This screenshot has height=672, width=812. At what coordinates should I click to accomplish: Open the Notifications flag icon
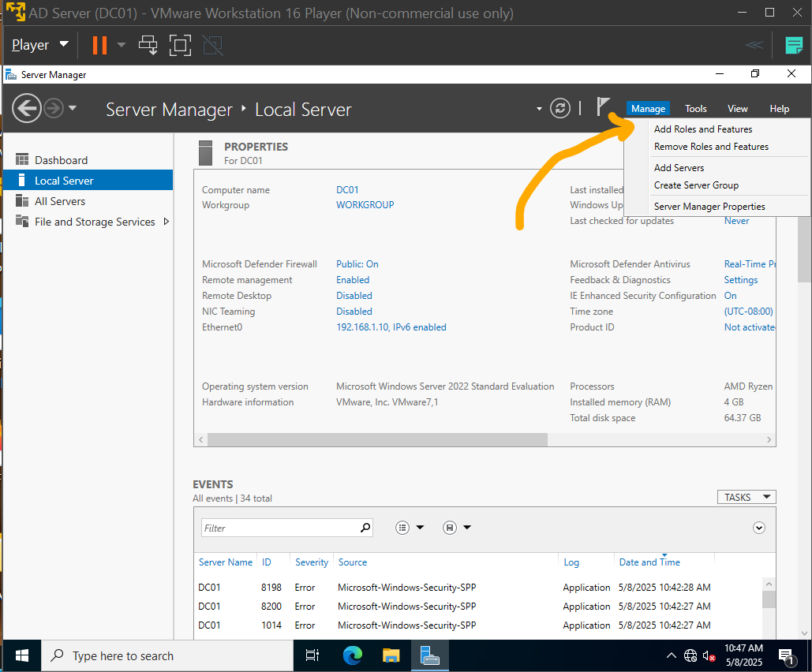(x=603, y=106)
